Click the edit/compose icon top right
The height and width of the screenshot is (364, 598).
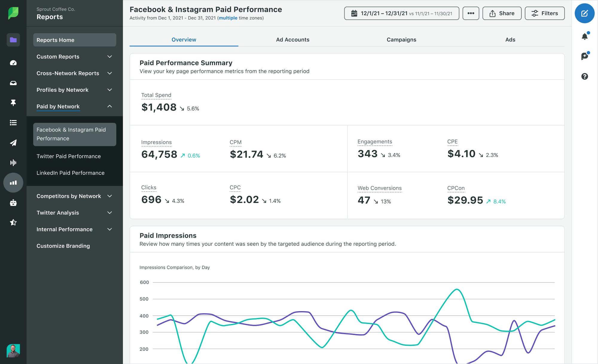[585, 13]
